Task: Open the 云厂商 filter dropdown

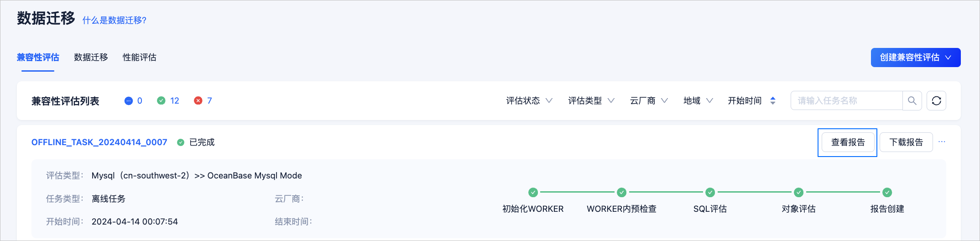Action: pyautogui.click(x=649, y=101)
